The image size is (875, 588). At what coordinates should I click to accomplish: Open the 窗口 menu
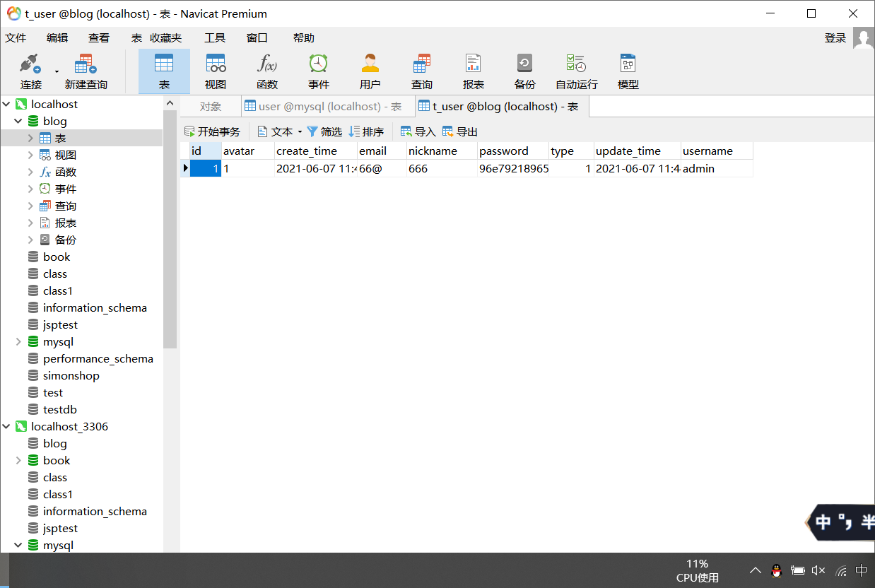(257, 38)
